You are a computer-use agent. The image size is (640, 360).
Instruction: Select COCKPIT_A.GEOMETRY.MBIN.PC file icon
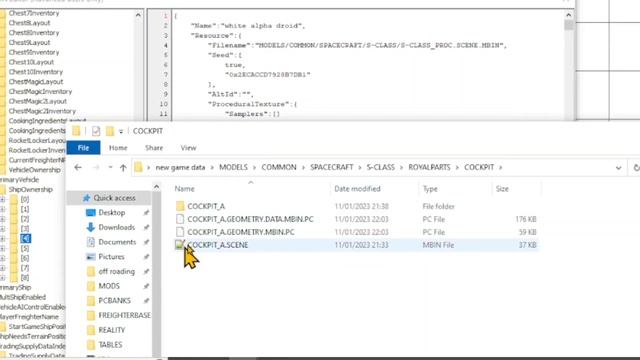pos(180,232)
